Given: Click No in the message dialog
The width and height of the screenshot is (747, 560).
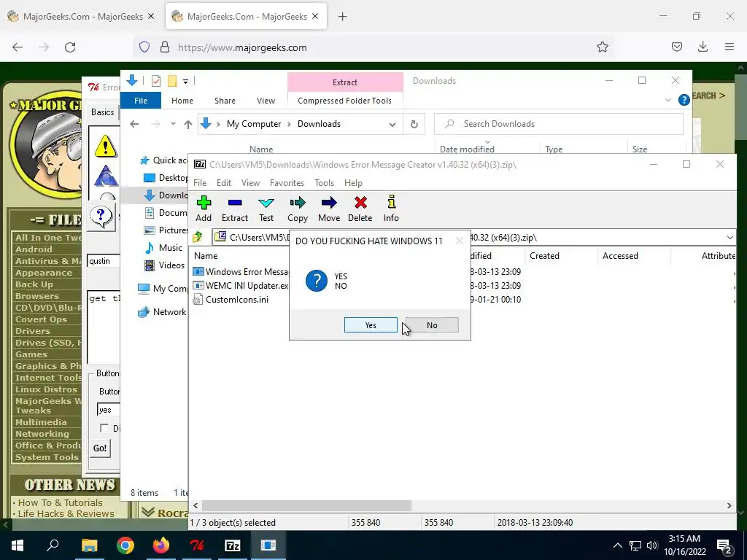Looking at the screenshot, I should point(432,325).
